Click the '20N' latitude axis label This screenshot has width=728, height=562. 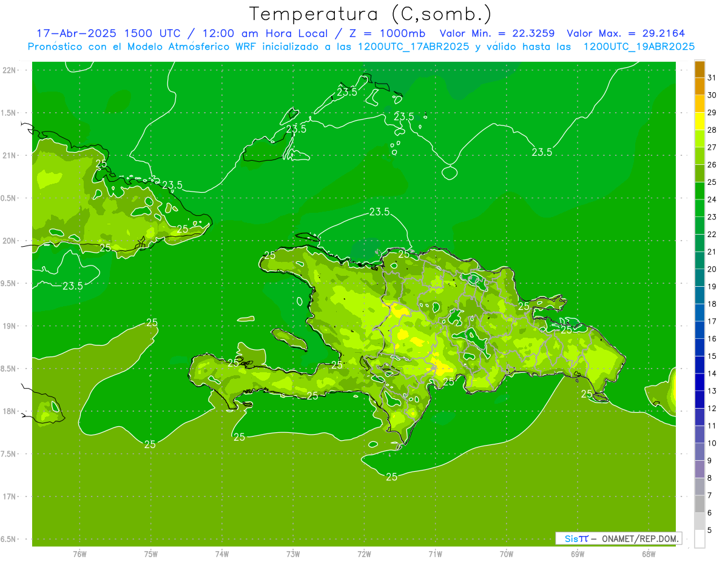(x=10, y=241)
